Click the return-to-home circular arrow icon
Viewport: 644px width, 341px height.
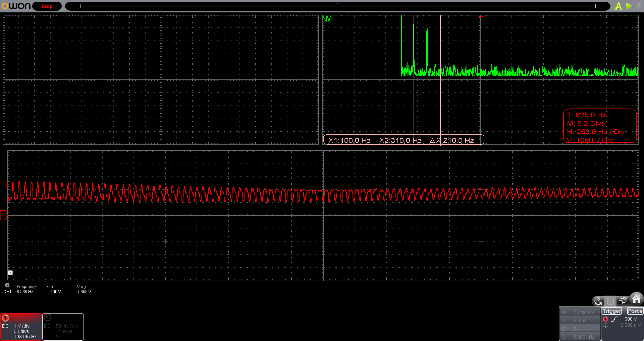(598, 301)
